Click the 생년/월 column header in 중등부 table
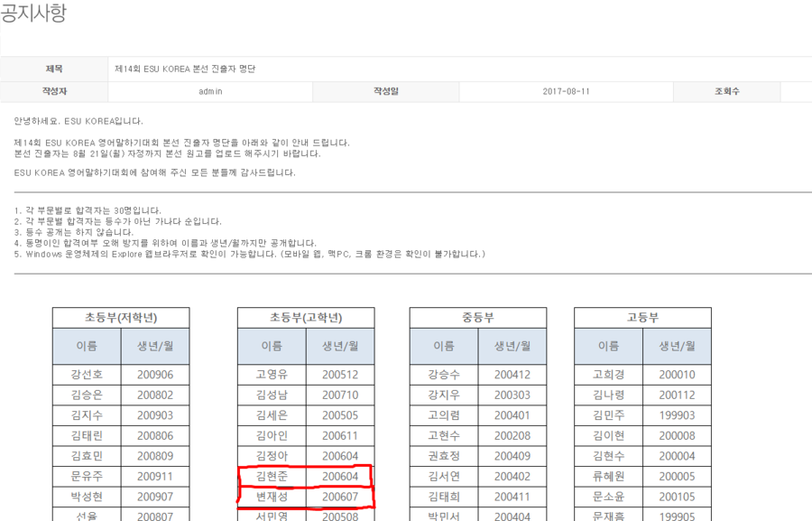The width and height of the screenshot is (812, 521). pos(512,346)
